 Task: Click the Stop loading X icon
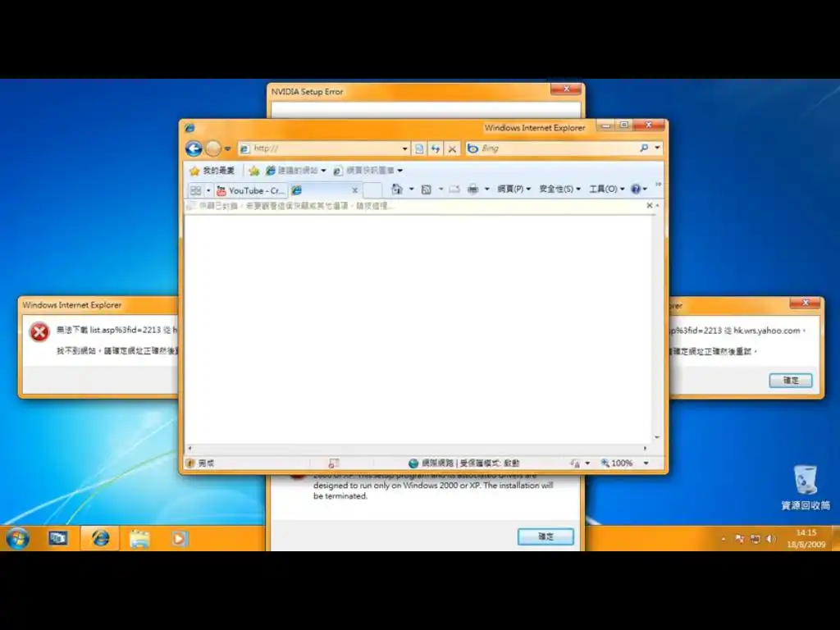[452, 148]
